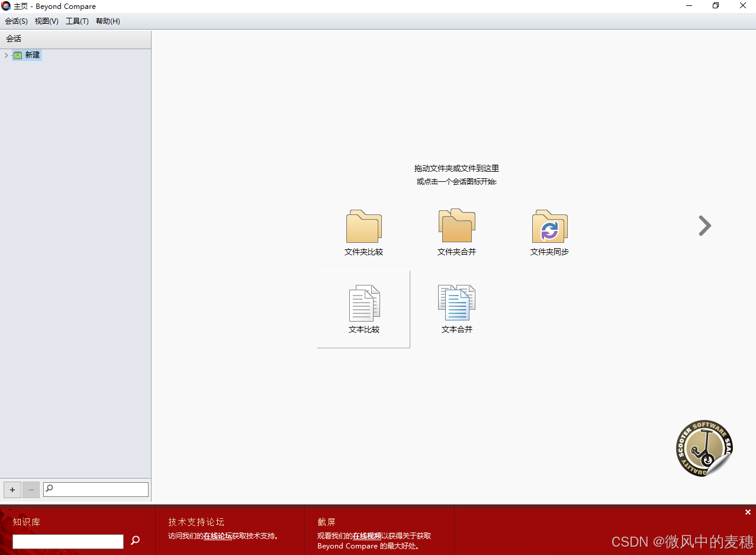The height and width of the screenshot is (555, 756).
Task: Click the 技术支持论坛 heading
Action: click(197, 522)
